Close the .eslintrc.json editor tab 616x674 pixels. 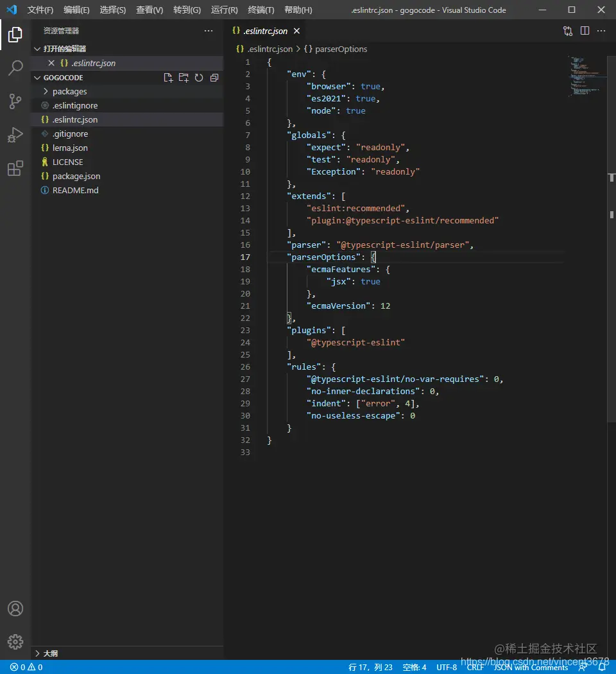click(296, 31)
